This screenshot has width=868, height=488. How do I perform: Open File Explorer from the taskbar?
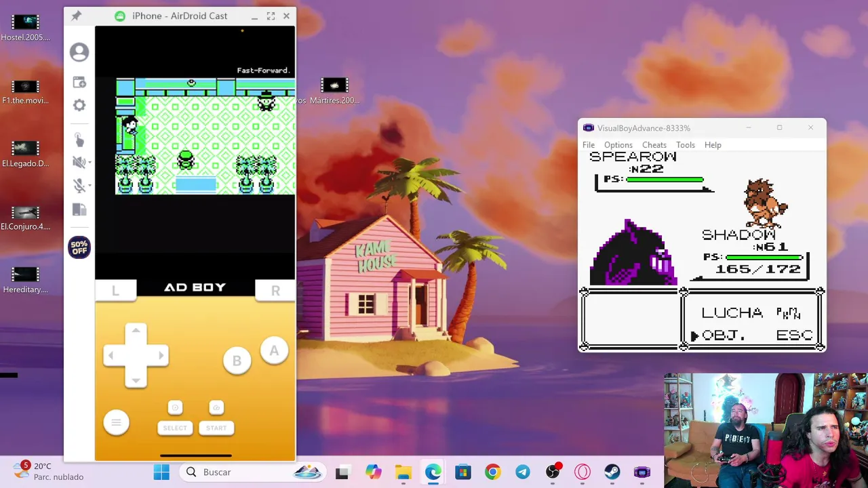(403, 472)
